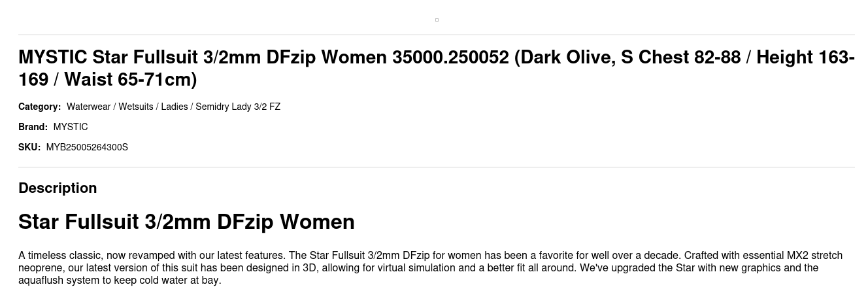The width and height of the screenshot is (868, 306).
Task: Click the MYSTIC brand name value
Action: point(71,127)
